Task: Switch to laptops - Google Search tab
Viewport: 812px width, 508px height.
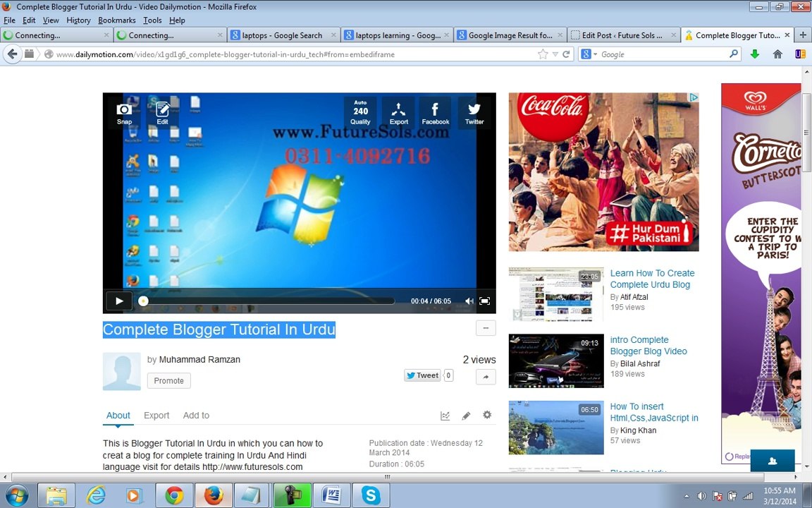Action: (283, 35)
